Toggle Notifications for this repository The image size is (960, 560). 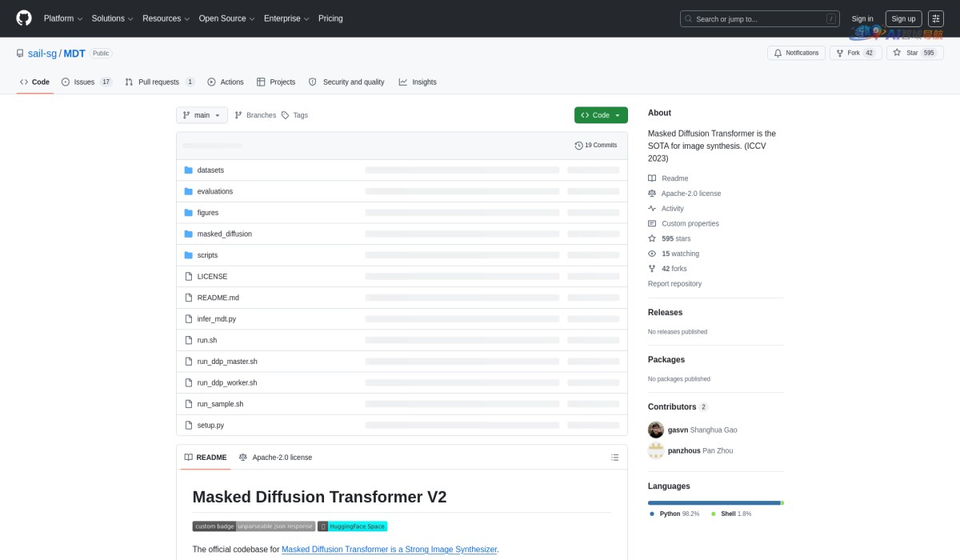[x=796, y=53]
